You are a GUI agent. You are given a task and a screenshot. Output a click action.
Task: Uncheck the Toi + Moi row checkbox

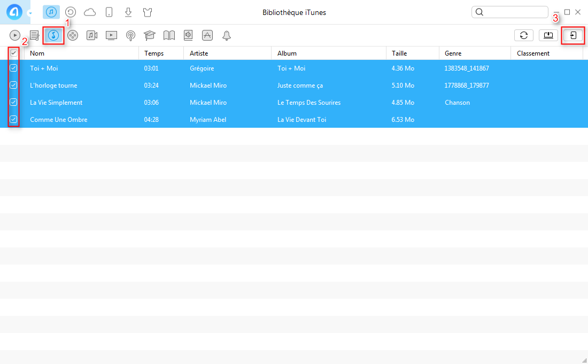(x=13, y=68)
